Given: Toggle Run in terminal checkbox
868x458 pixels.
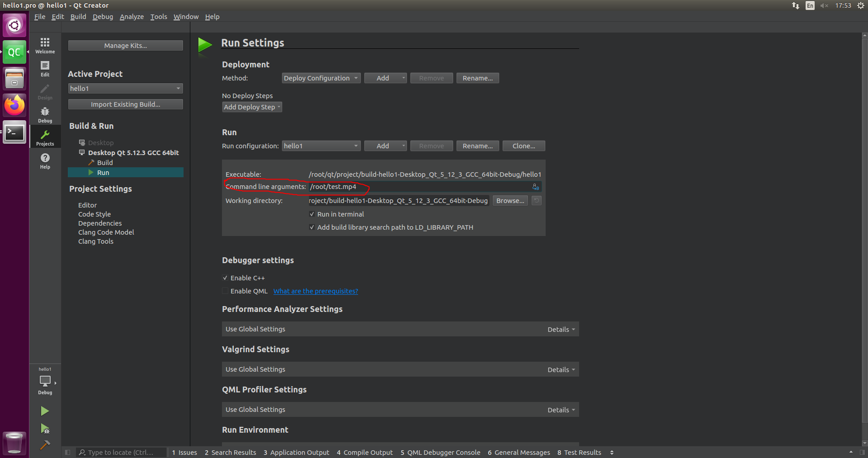Looking at the screenshot, I should click(x=311, y=214).
